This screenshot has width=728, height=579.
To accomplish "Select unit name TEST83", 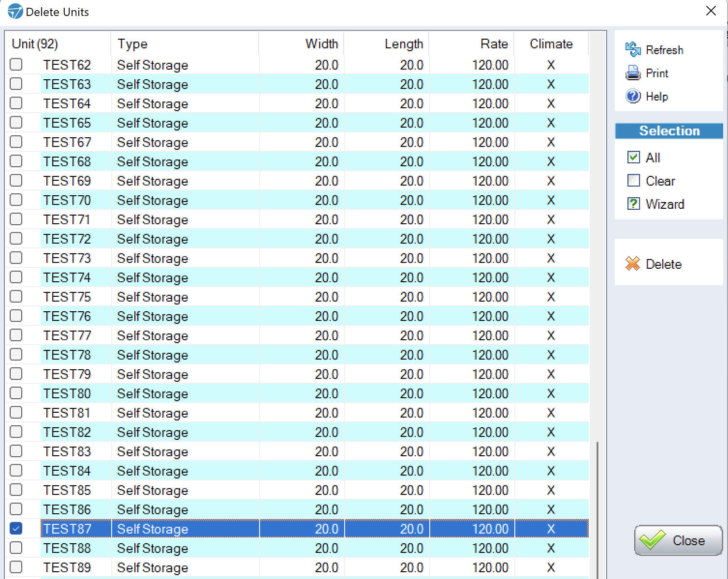I will (67, 451).
